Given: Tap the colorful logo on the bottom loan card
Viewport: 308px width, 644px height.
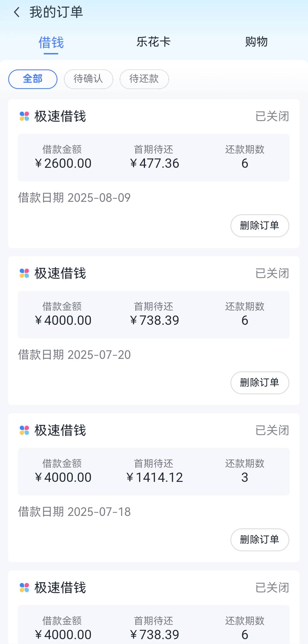Looking at the screenshot, I should tap(24, 588).
